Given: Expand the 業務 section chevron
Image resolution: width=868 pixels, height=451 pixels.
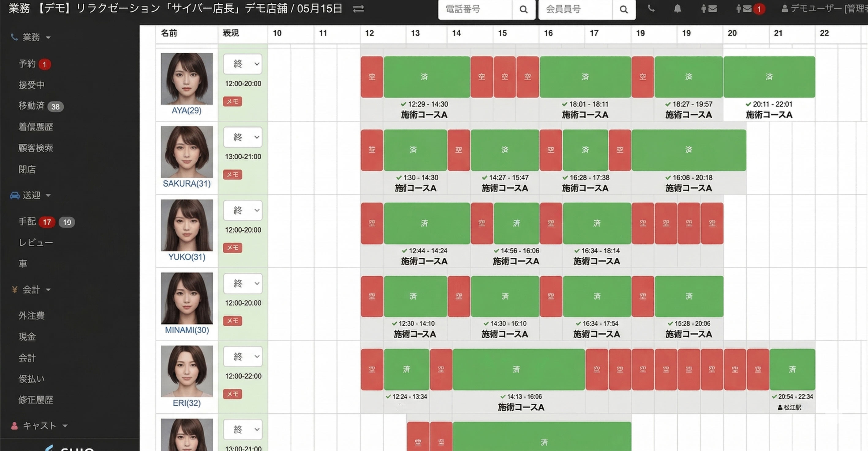Looking at the screenshot, I should pyautogui.click(x=48, y=38).
